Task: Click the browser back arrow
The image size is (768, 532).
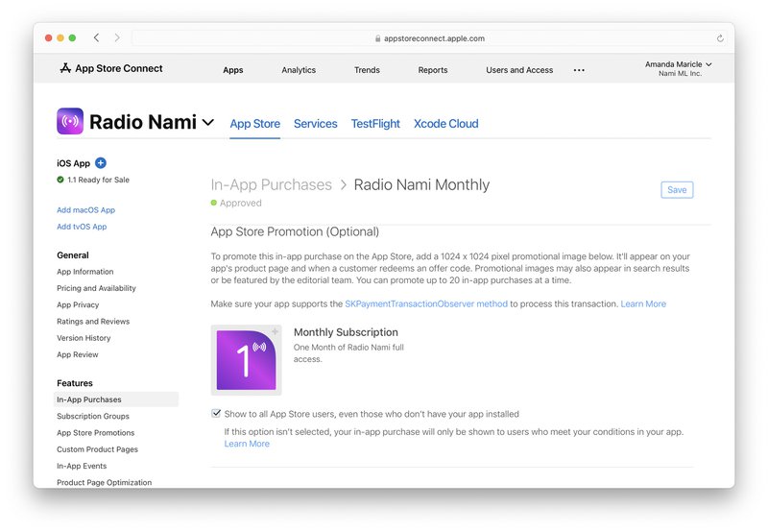Action: [x=97, y=37]
